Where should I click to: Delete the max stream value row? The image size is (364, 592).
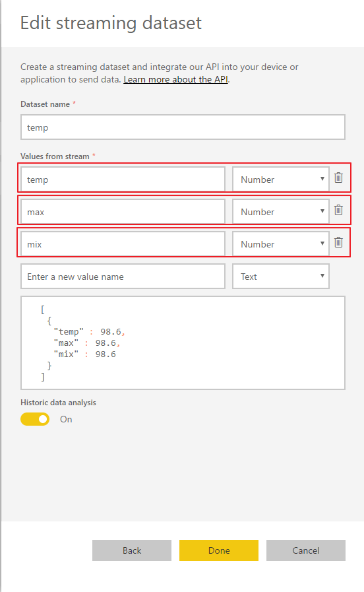point(338,210)
